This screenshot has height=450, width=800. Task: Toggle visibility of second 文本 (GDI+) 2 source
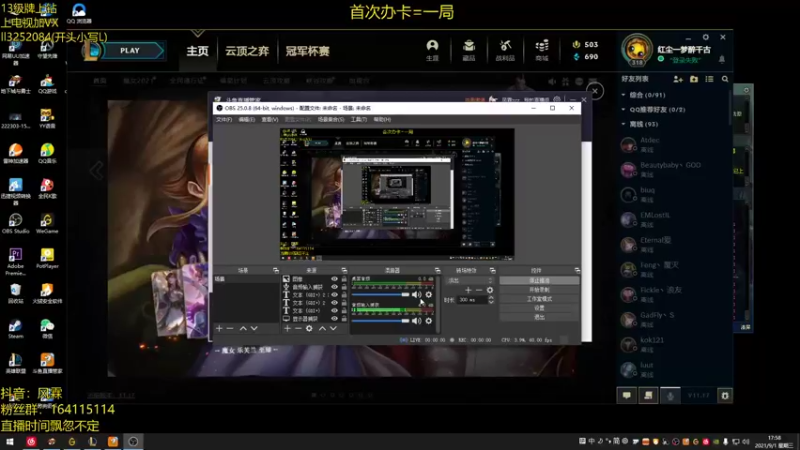coord(334,303)
